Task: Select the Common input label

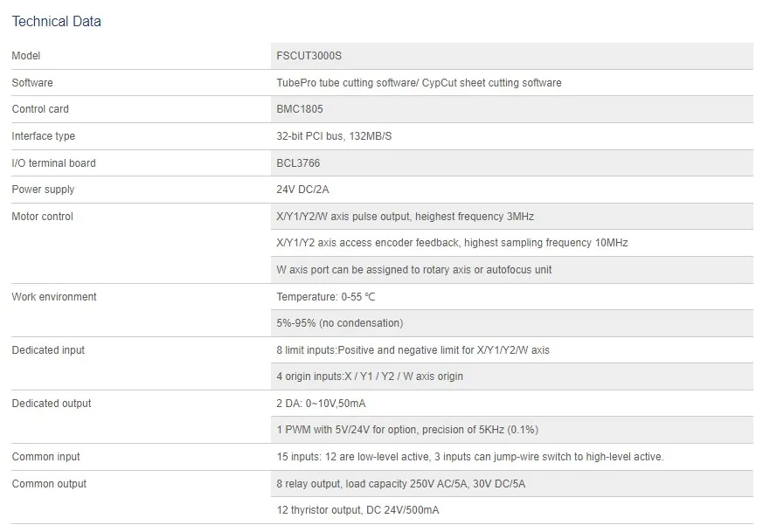Action: [45, 457]
